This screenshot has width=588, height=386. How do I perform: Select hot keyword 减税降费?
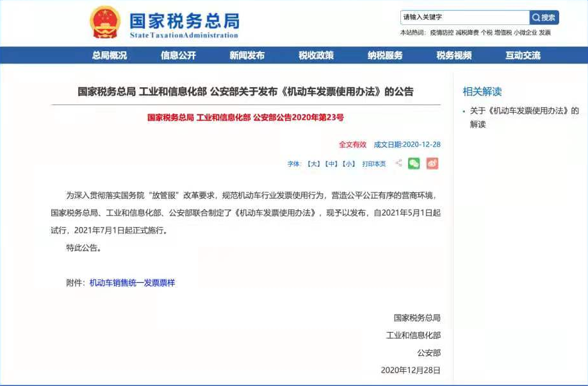click(467, 33)
